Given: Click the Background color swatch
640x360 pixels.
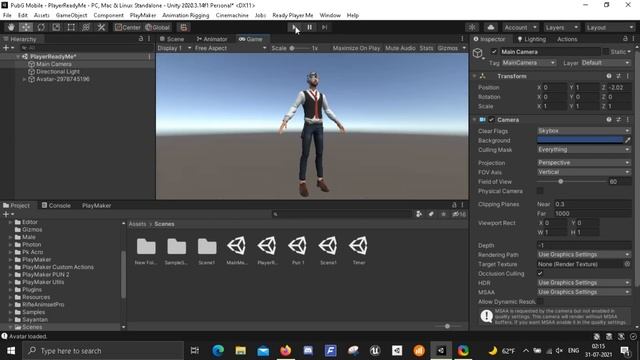Looking at the screenshot, I should pos(580,140).
